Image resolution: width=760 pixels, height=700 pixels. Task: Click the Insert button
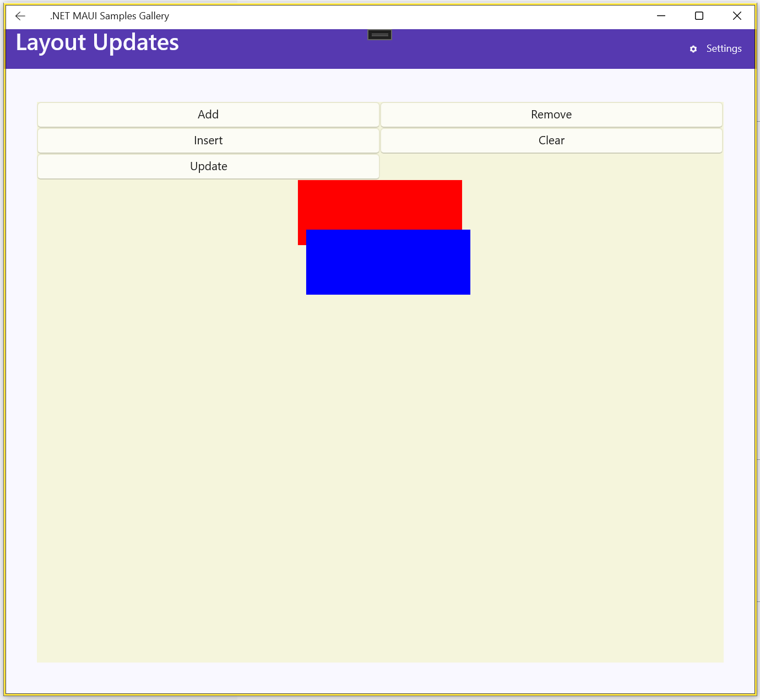(x=208, y=140)
